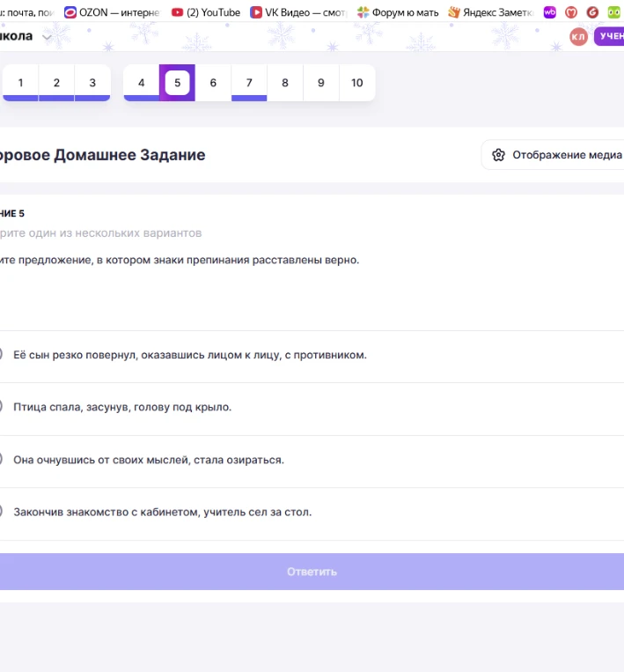Click the Отображение медиа button
The height and width of the screenshot is (672, 624).
(x=553, y=155)
